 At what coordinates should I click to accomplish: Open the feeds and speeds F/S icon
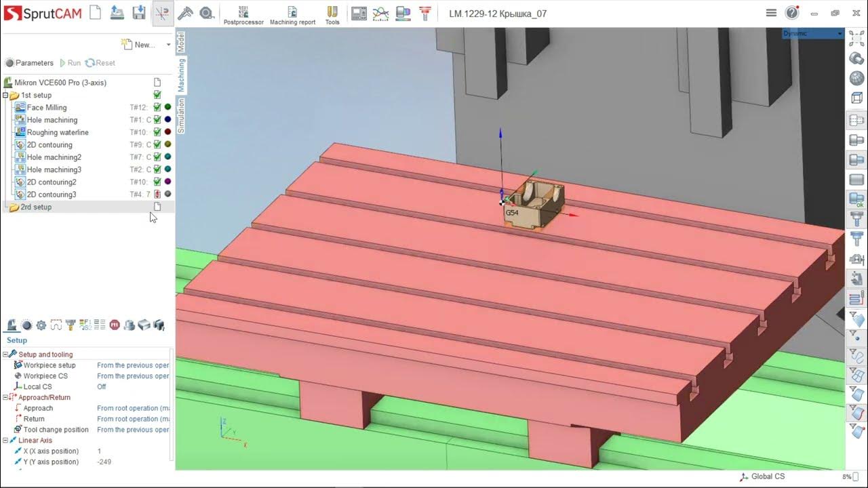click(x=85, y=325)
